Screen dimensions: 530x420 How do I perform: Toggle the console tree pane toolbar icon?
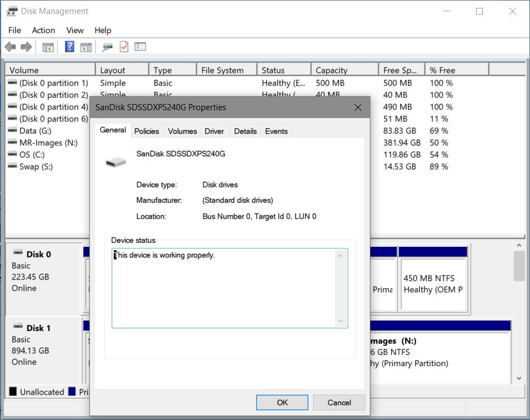[x=48, y=47]
